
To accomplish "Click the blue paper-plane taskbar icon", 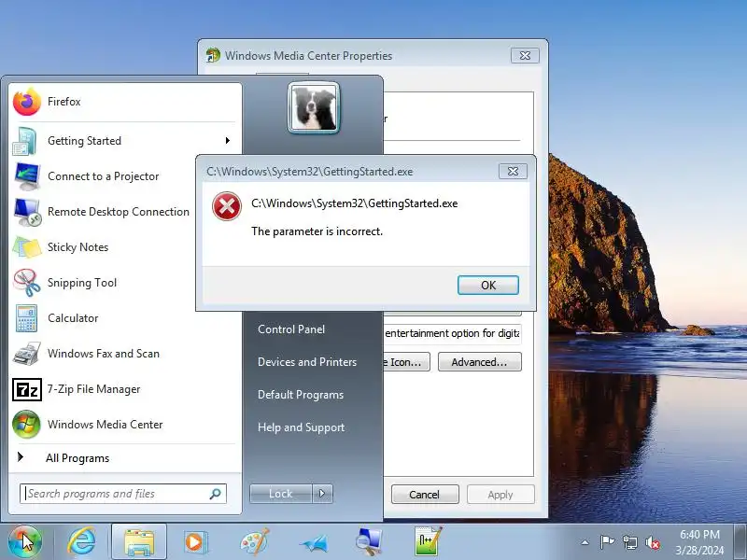I will (314, 543).
